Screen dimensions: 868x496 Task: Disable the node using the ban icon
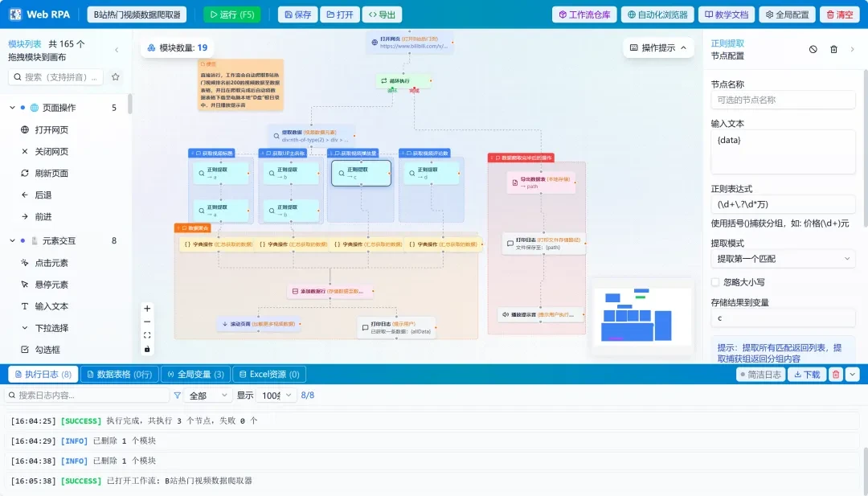813,49
